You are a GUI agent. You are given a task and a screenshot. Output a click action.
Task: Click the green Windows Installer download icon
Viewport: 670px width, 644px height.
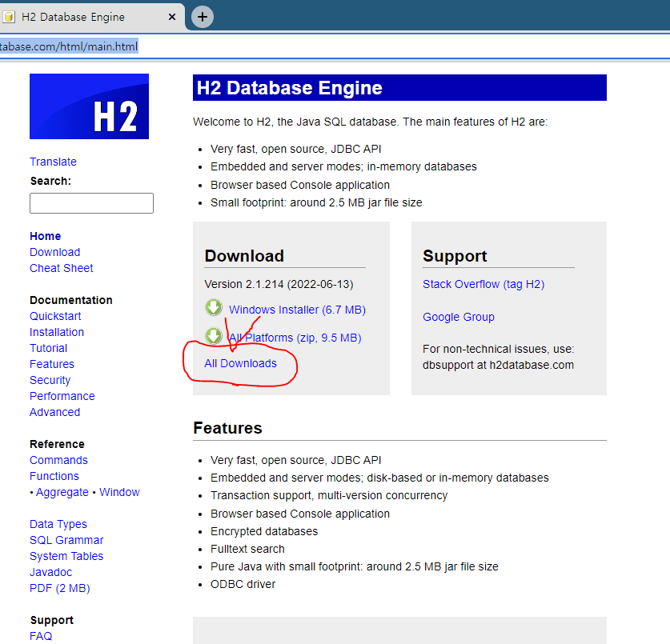point(214,308)
